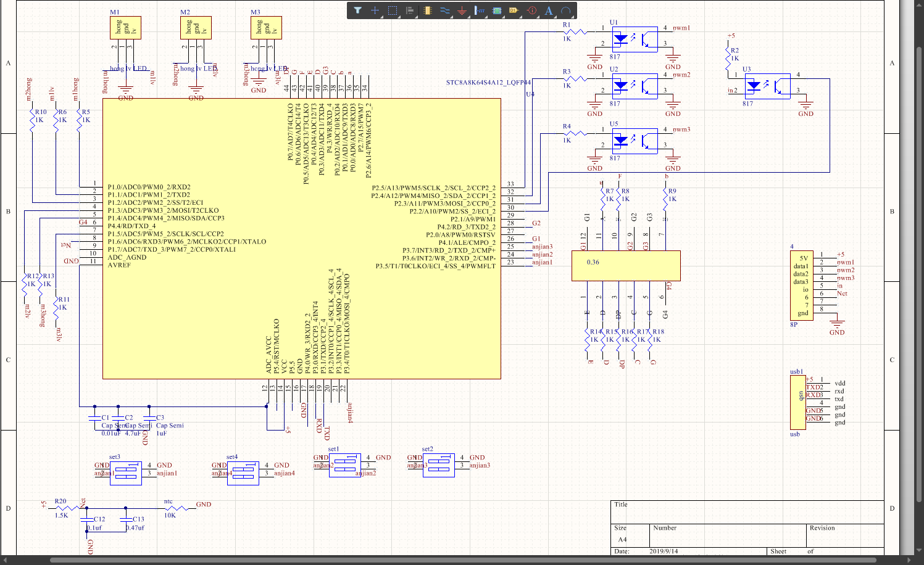Select capacitor C3 symbol
The height and width of the screenshot is (565, 924).
[x=149, y=419]
